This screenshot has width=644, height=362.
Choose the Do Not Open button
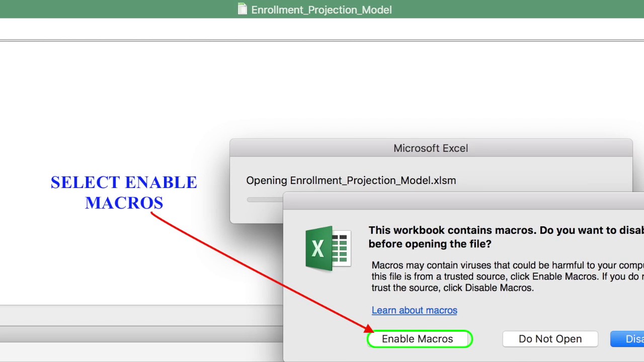[x=550, y=339]
